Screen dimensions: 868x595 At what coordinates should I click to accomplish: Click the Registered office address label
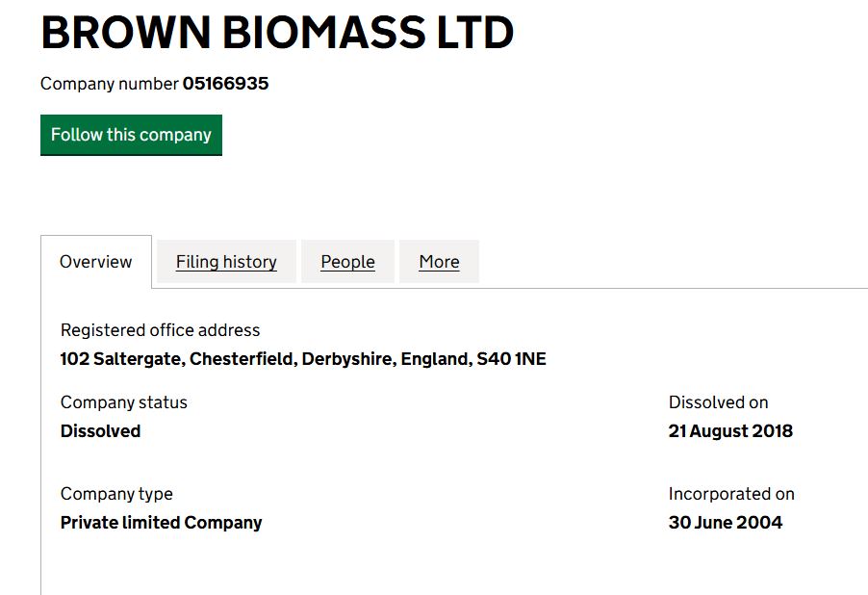[160, 330]
